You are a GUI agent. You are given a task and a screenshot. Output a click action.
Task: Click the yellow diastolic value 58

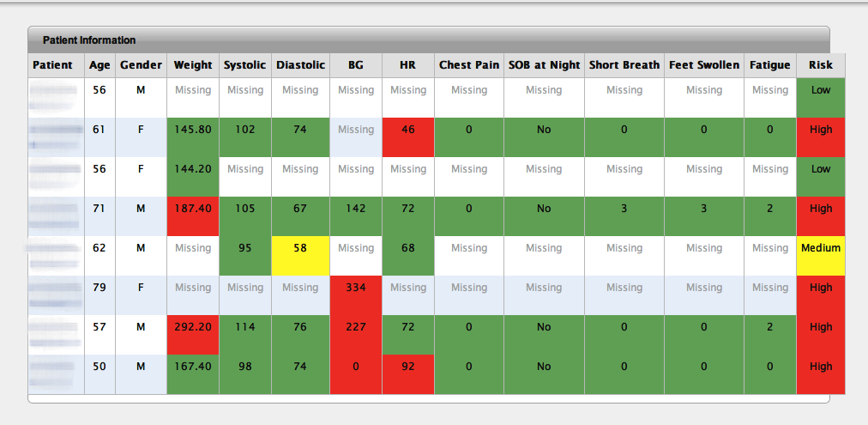point(300,249)
